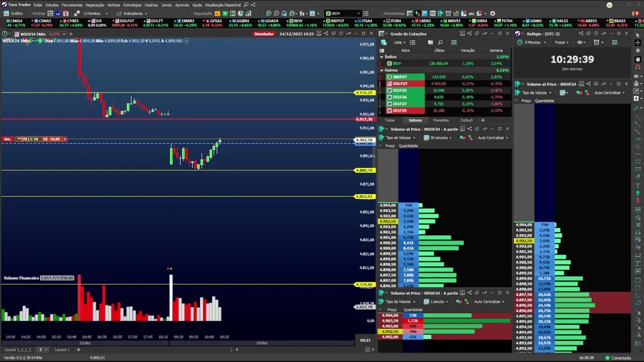Select the eraser tool in right toolbar
The image size is (644, 362).
637,50
